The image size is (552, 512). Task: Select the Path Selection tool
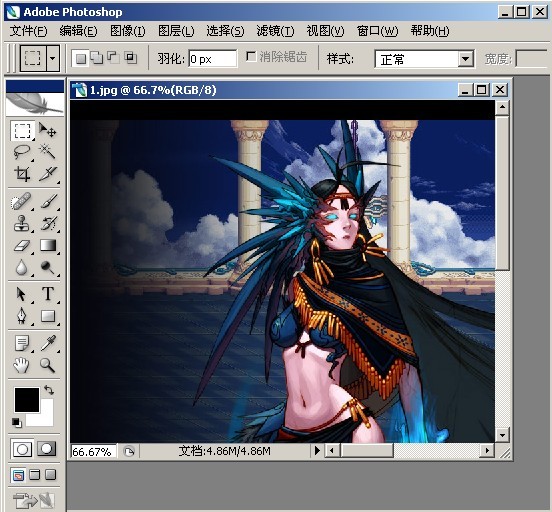pos(22,294)
